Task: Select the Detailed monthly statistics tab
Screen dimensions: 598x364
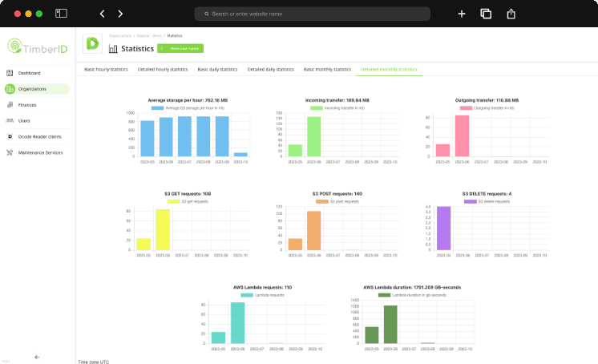Action: pos(389,70)
